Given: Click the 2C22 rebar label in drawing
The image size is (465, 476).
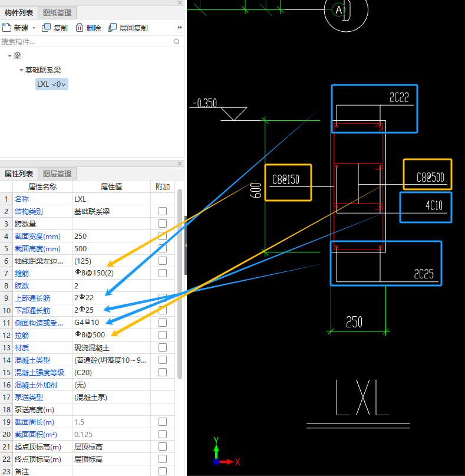Looking at the screenshot, I should point(399,97).
